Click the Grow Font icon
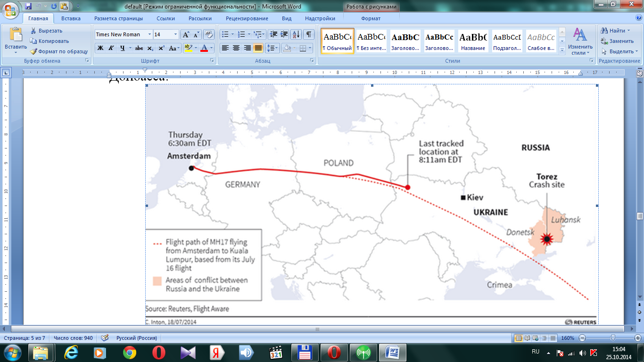 (x=186, y=34)
